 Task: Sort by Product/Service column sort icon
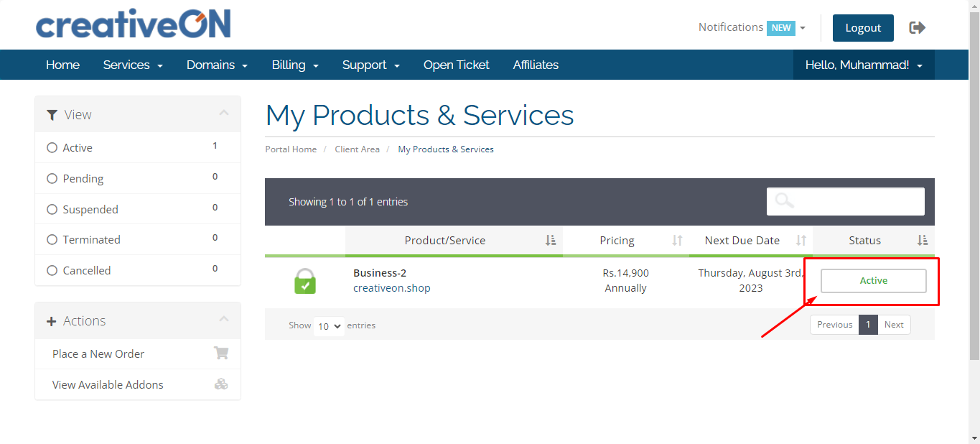coord(551,241)
